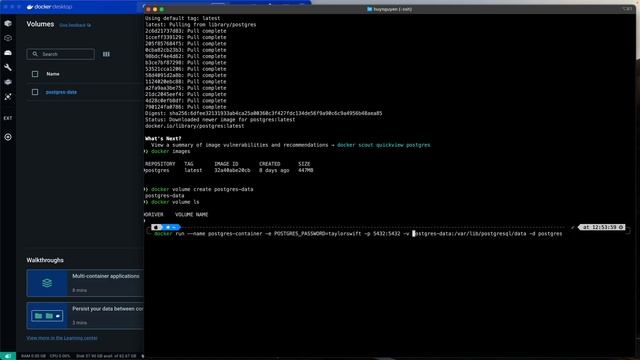Click the EXT extensions label in Docker sidebar

click(x=8, y=118)
